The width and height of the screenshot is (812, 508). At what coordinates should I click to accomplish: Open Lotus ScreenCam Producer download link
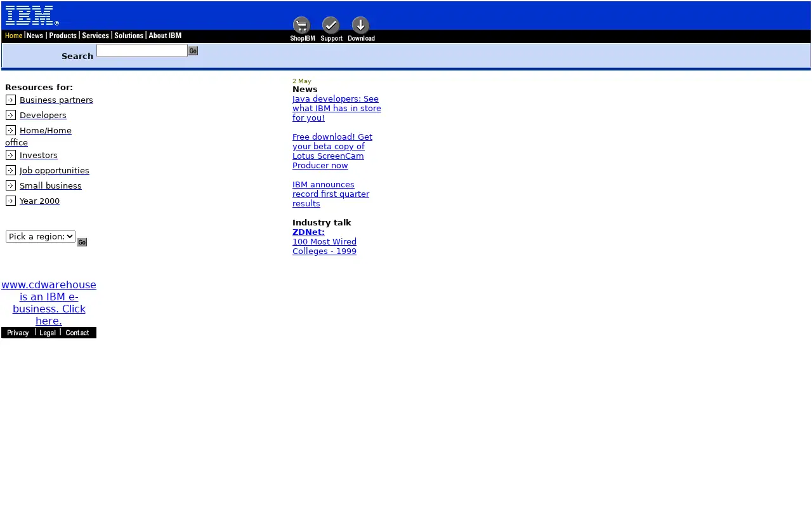(332, 151)
